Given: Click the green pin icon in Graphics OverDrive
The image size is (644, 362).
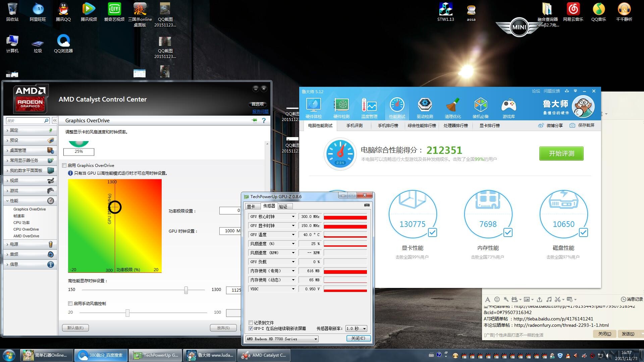Looking at the screenshot, I should pyautogui.click(x=255, y=120).
